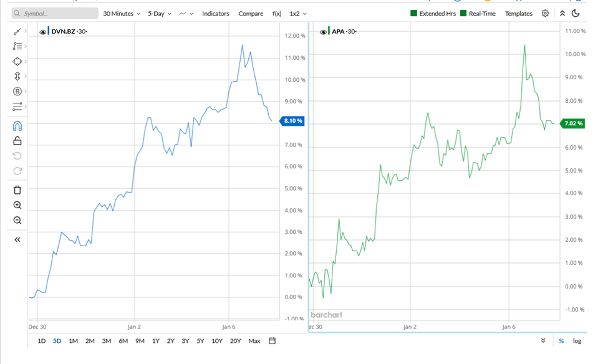Select the Max time range
The width and height of the screenshot is (608, 364).
[x=254, y=341]
